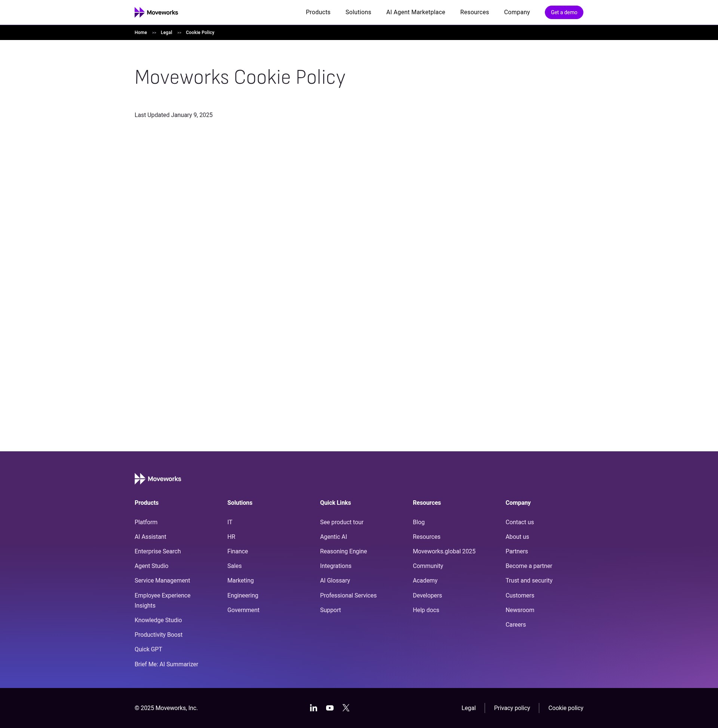Open Help docs footer link

(426, 610)
